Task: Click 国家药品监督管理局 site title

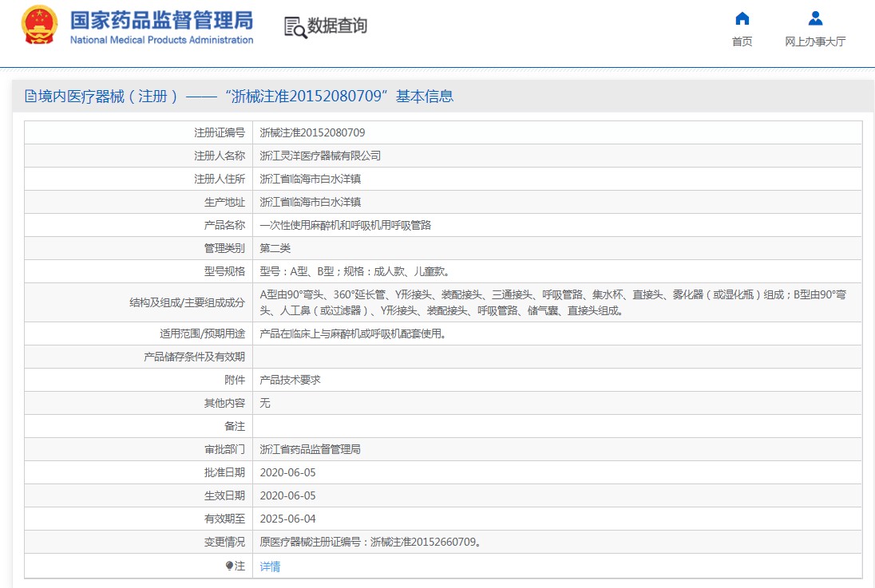Action: [161, 21]
